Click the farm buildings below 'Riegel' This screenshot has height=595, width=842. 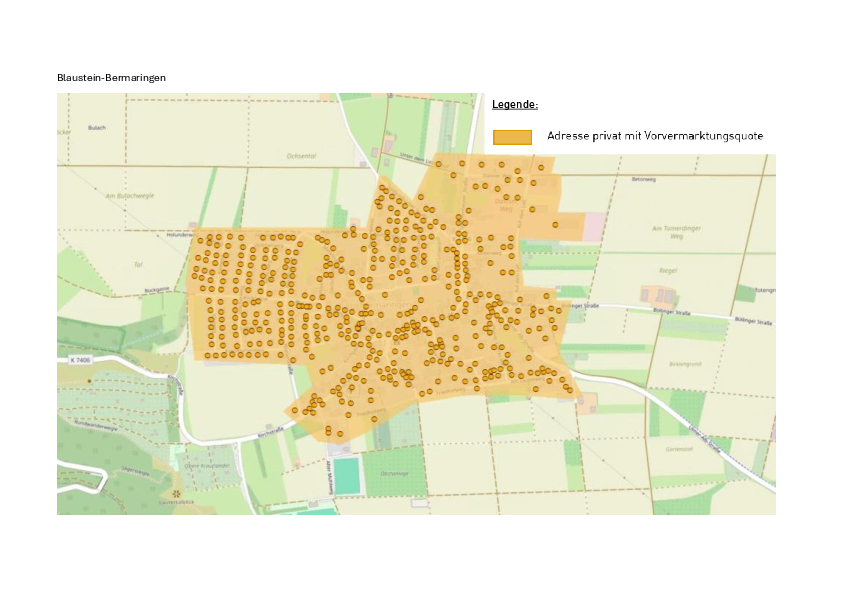[658, 296]
